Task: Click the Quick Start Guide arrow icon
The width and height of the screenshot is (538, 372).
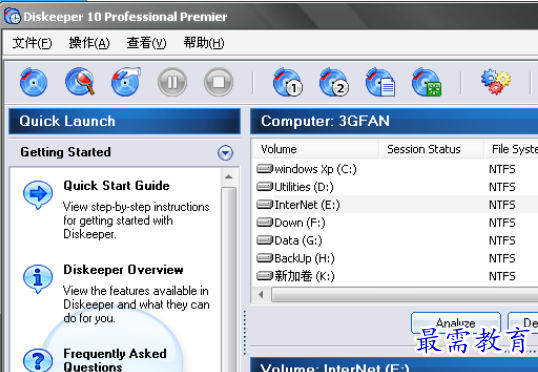Action: point(38,195)
